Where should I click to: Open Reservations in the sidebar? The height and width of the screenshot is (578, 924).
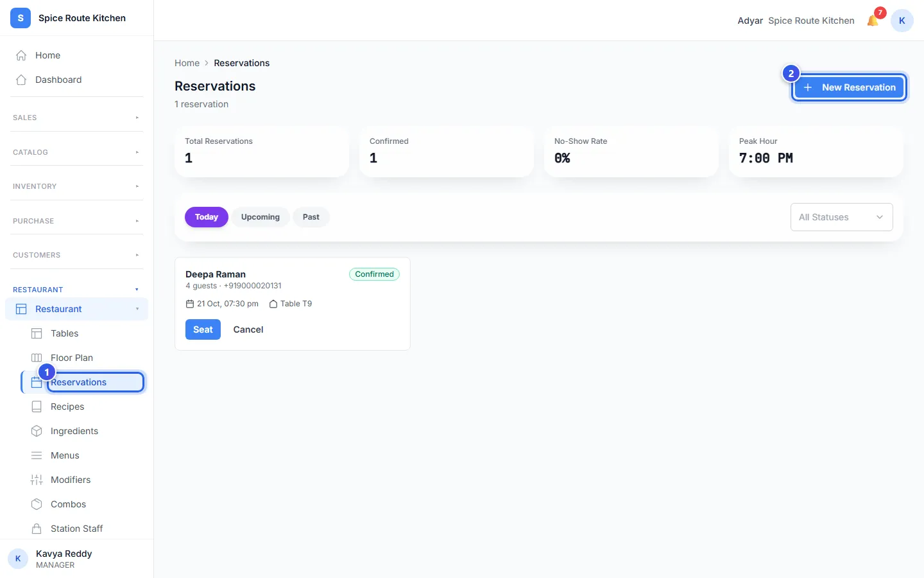83,382
